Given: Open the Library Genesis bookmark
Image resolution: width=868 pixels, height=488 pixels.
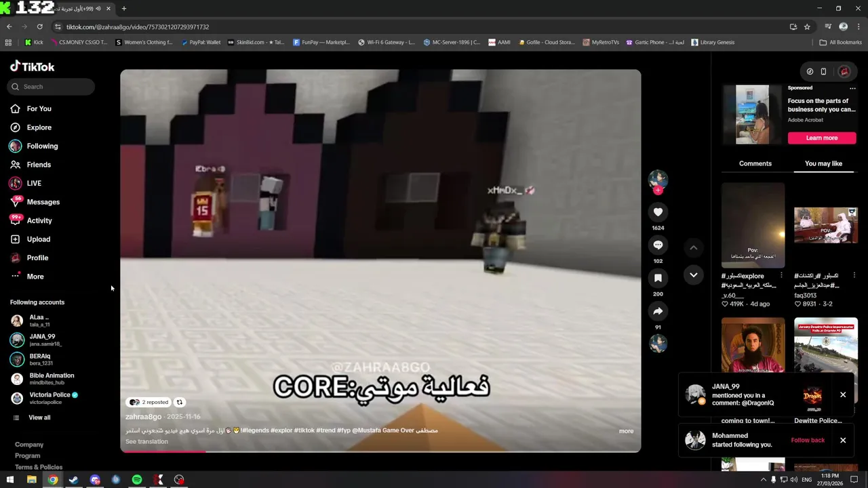Looking at the screenshot, I should pyautogui.click(x=713, y=42).
